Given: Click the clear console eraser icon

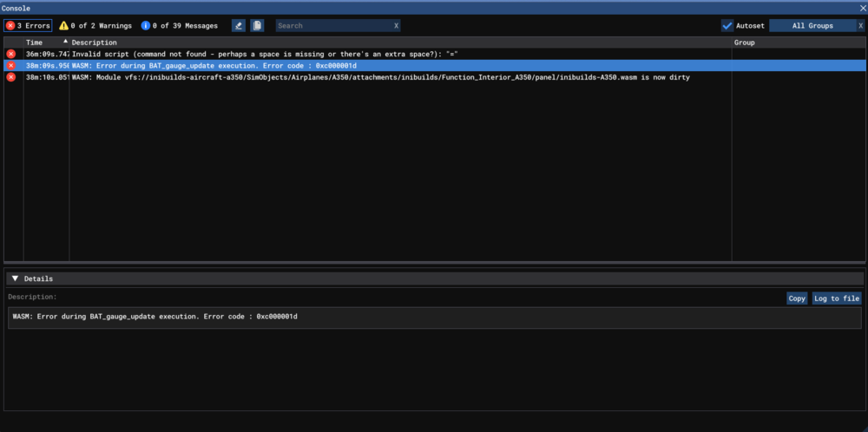Looking at the screenshot, I should [239, 26].
